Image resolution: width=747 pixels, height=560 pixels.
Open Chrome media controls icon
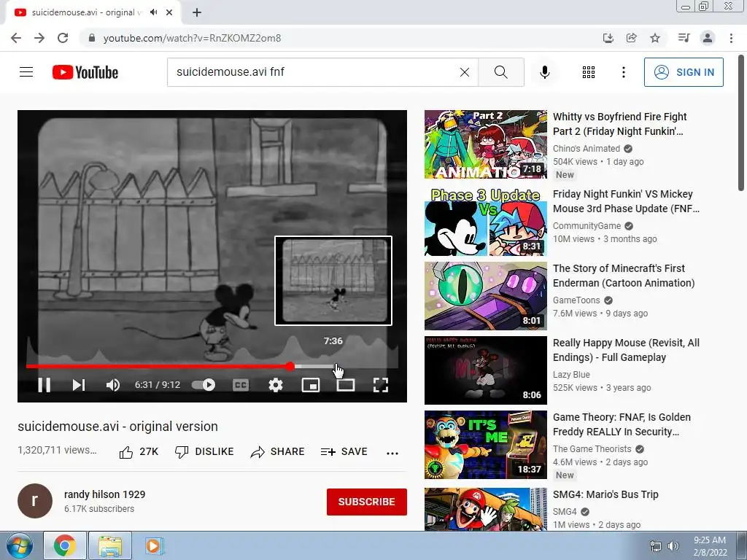coord(684,38)
